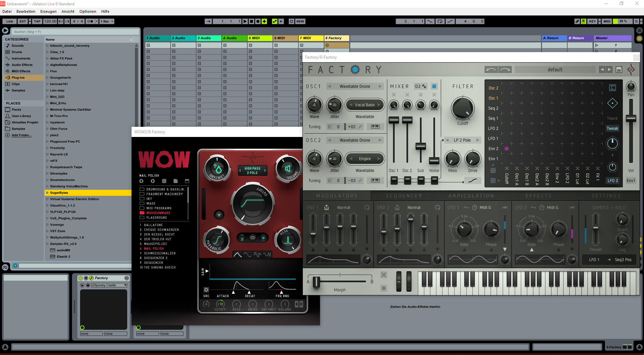Viewport: 644px width, 355px height.
Task: Select the Master track header
Action: (613, 38)
